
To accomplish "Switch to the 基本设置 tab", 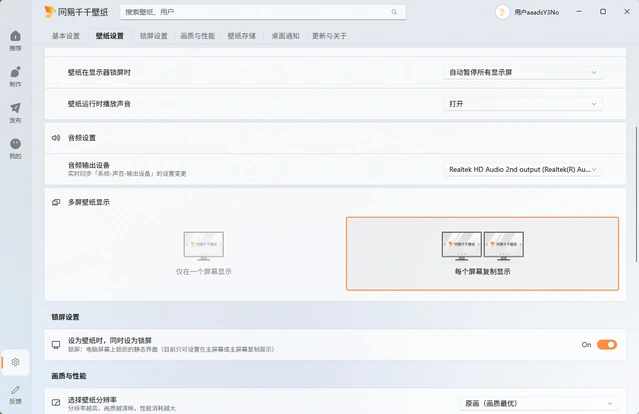I will pyautogui.click(x=66, y=36).
